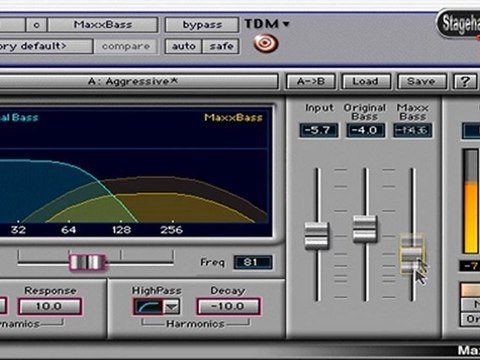The width and height of the screenshot is (480, 360).
Task: Enable the auto automation button
Action: [x=183, y=46]
